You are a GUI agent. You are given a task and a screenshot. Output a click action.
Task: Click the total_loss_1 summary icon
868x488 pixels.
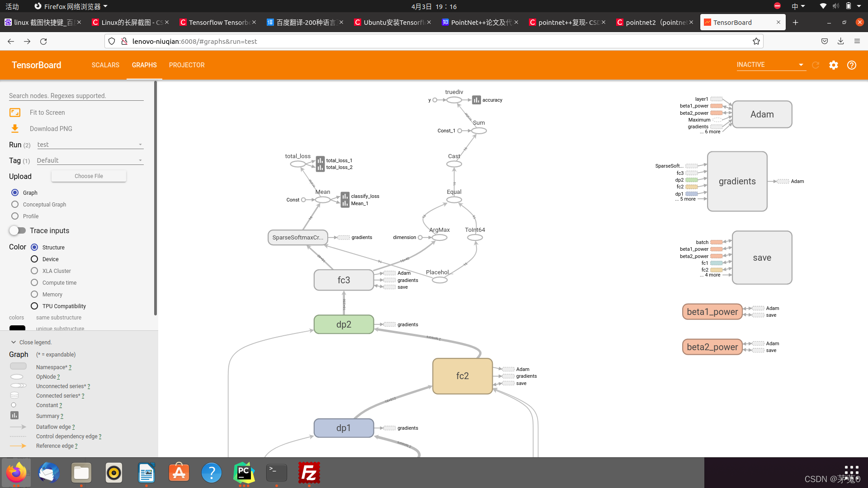tap(320, 160)
